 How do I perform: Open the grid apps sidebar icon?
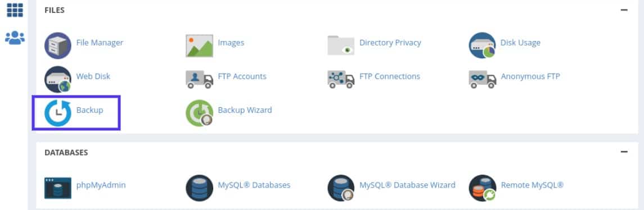pyautogui.click(x=15, y=10)
